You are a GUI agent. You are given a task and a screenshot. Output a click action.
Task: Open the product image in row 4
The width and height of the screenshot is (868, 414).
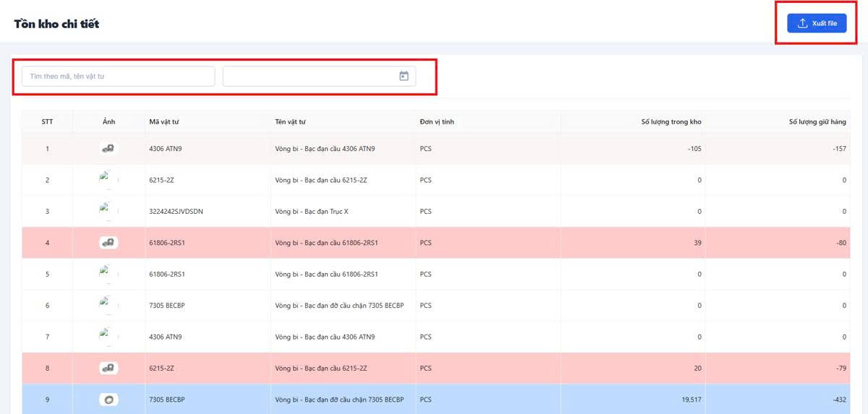(109, 243)
